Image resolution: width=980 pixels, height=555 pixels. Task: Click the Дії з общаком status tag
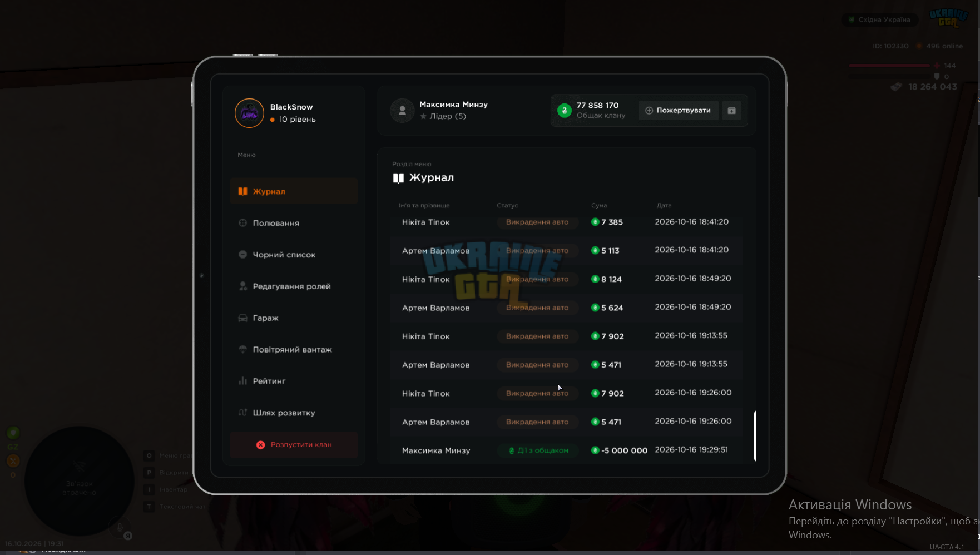coord(538,450)
